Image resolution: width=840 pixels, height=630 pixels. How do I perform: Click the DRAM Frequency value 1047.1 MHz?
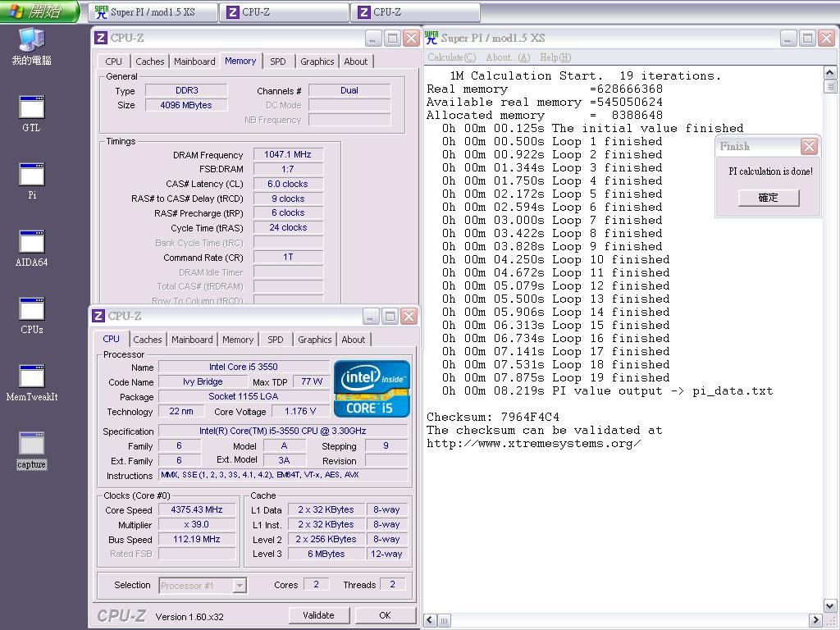point(288,154)
